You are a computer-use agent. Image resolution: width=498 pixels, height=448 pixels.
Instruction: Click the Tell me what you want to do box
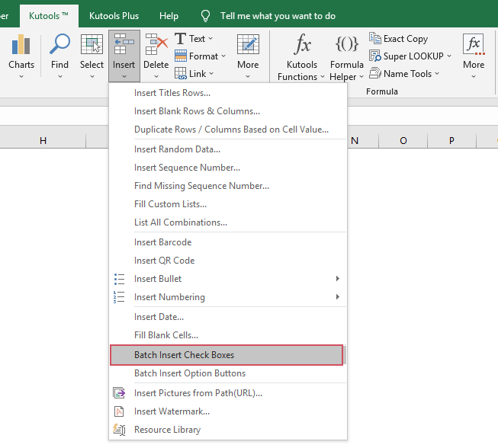(x=278, y=16)
